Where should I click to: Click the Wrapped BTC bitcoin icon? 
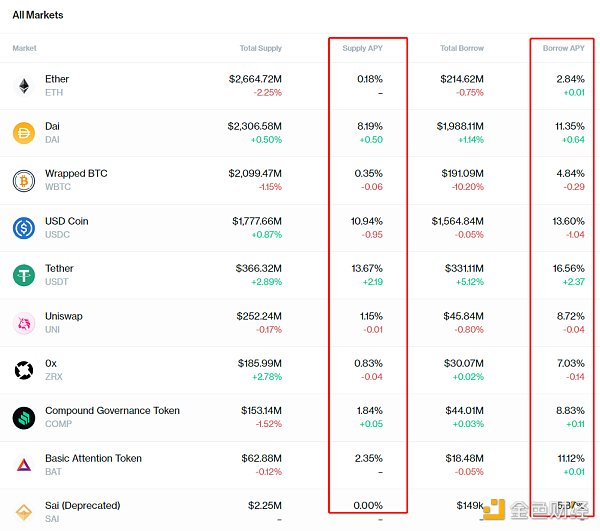click(24, 180)
